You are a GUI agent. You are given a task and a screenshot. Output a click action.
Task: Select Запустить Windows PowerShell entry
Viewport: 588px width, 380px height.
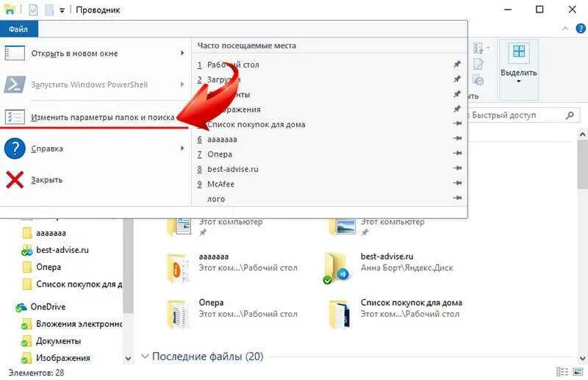coord(89,85)
